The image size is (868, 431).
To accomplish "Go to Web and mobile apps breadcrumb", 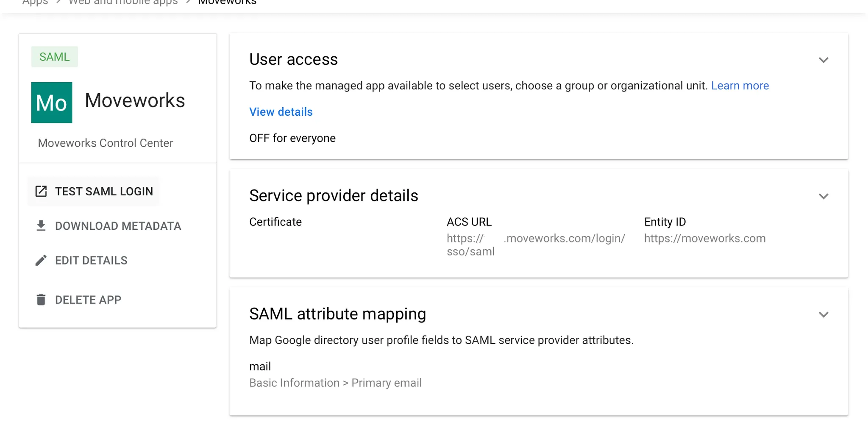I will [x=123, y=2].
